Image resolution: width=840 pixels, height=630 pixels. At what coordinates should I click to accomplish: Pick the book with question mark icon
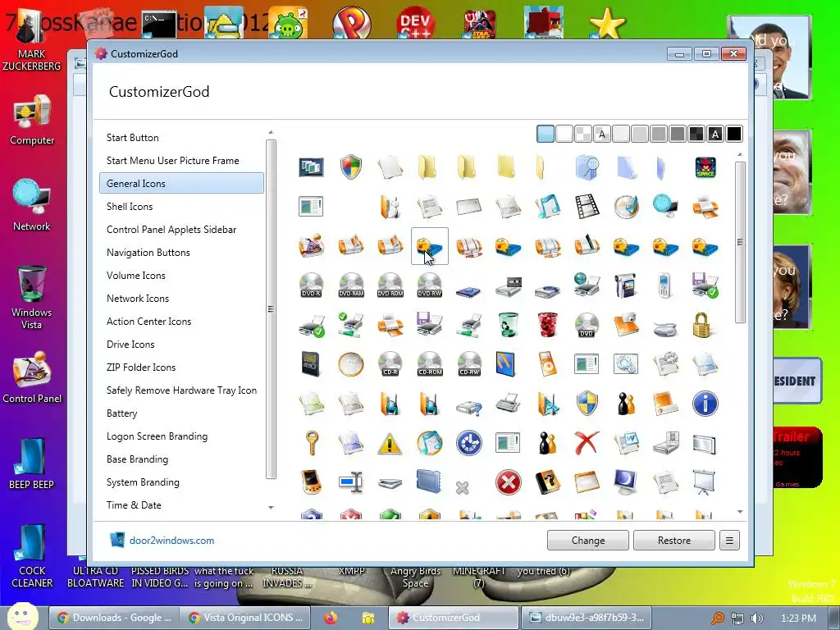click(x=547, y=482)
